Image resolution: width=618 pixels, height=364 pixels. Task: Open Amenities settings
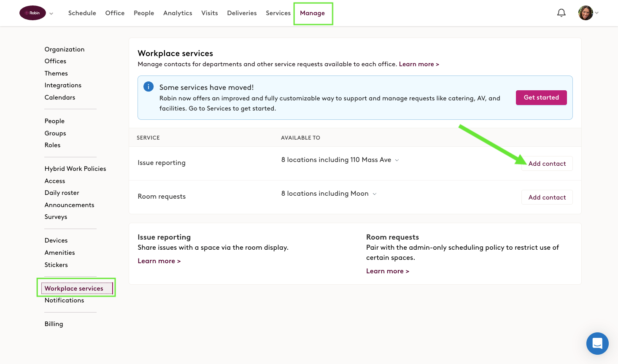pos(59,253)
